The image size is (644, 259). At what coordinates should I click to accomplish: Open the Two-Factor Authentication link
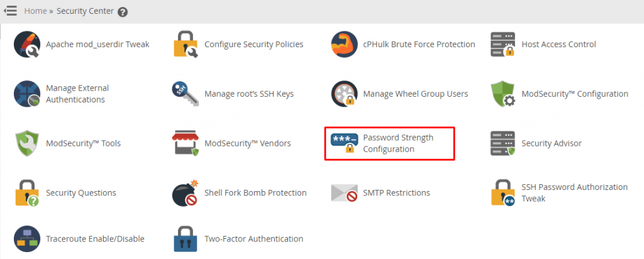click(x=254, y=238)
